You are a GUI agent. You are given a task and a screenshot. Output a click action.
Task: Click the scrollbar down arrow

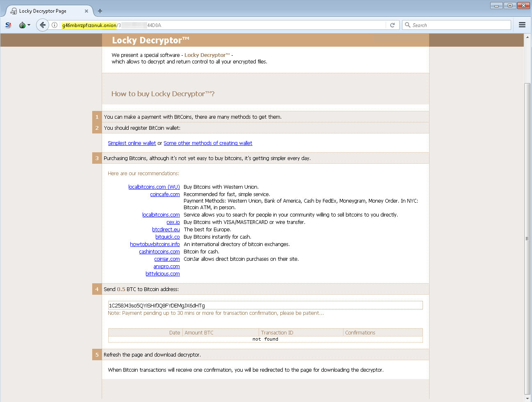(x=527, y=398)
